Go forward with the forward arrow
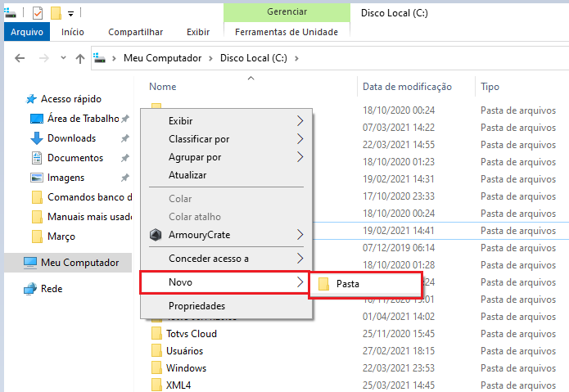 pos(44,58)
